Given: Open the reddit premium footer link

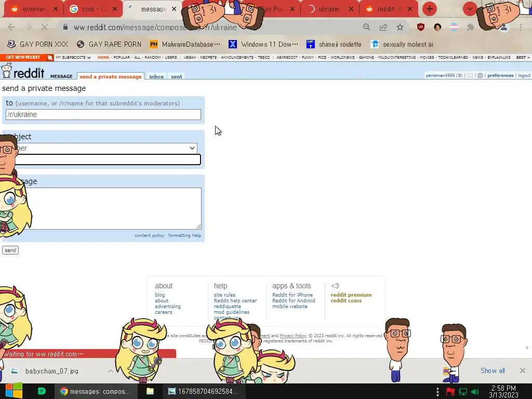Looking at the screenshot, I should [x=351, y=295].
